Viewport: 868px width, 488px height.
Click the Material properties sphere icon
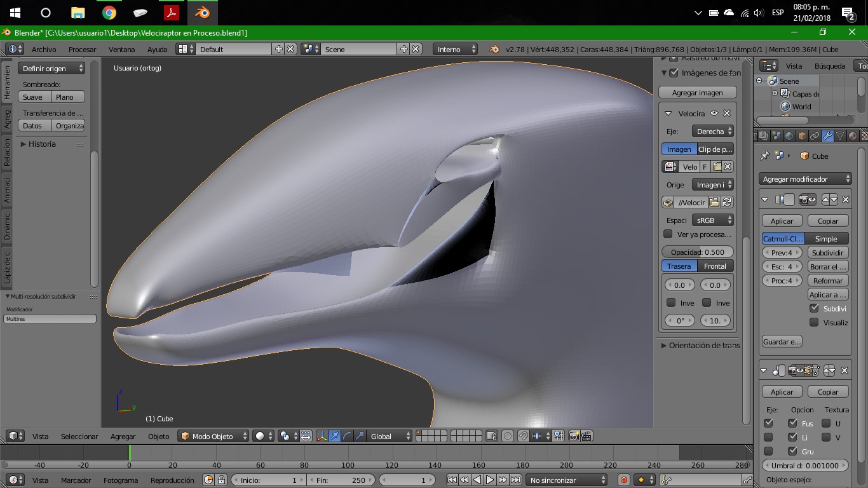[x=852, y=136]
